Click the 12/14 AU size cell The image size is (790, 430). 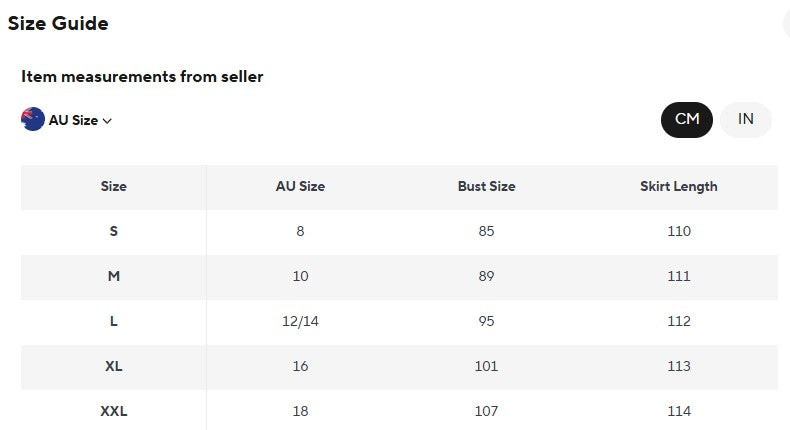tap(300, 321)
